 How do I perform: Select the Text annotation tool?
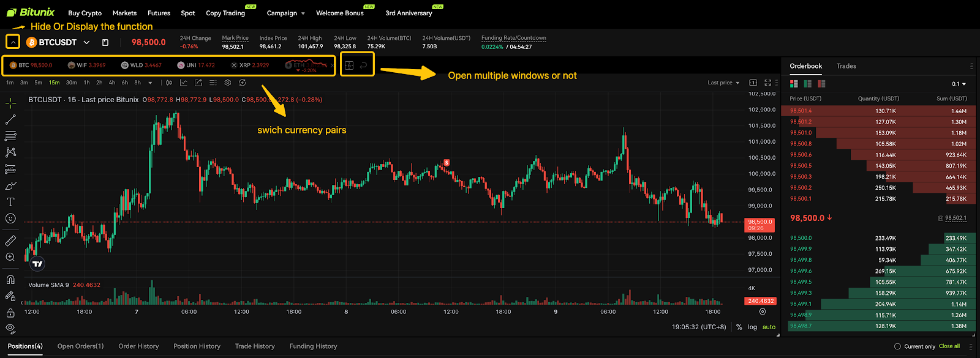10,202
